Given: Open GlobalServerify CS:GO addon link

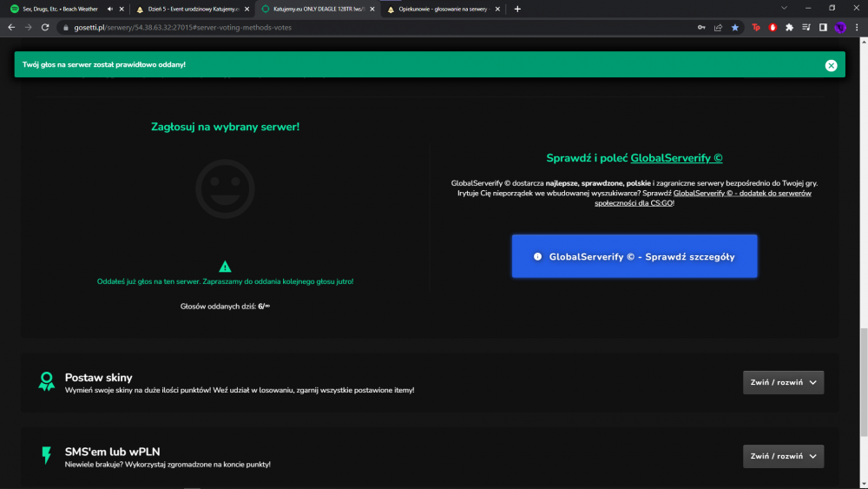Looking at the screenshot, I should [x=703, y=198].
